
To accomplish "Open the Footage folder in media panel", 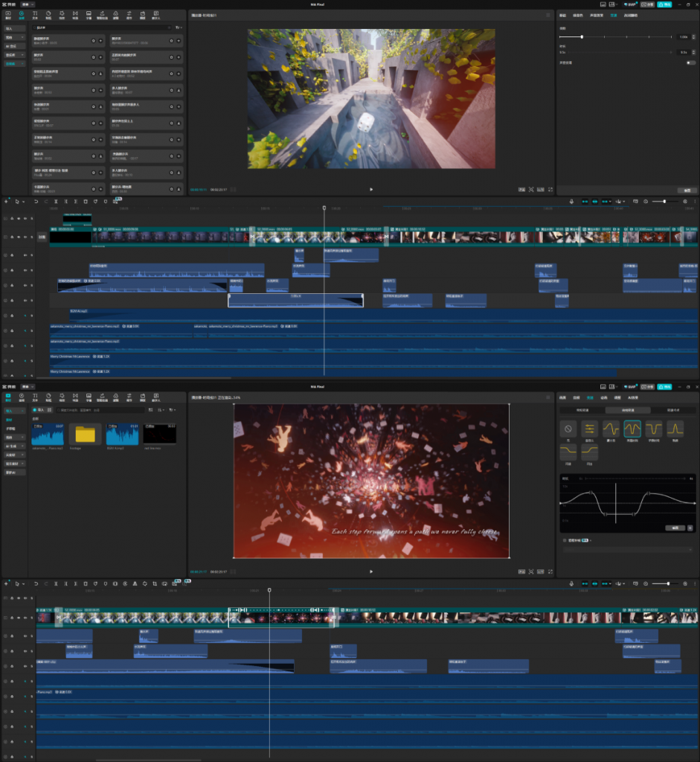I will coord(86,435).
